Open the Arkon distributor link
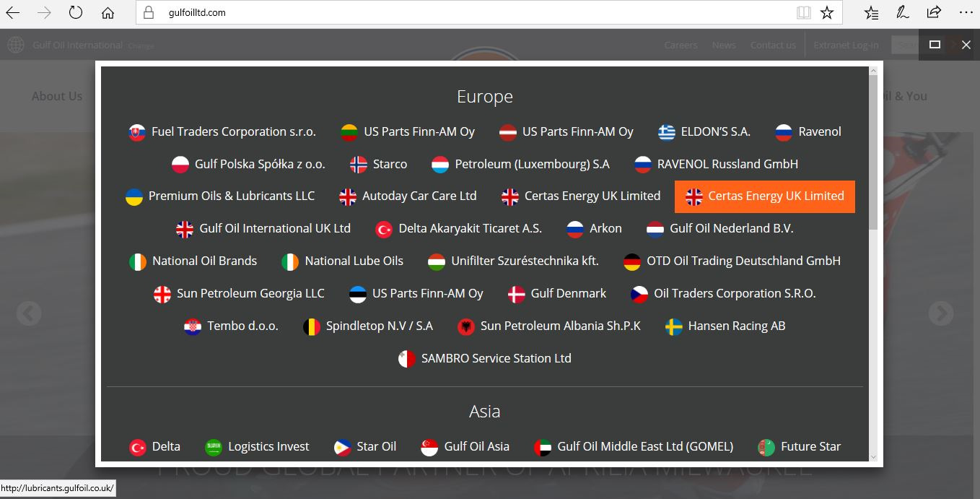 [594, 229]
